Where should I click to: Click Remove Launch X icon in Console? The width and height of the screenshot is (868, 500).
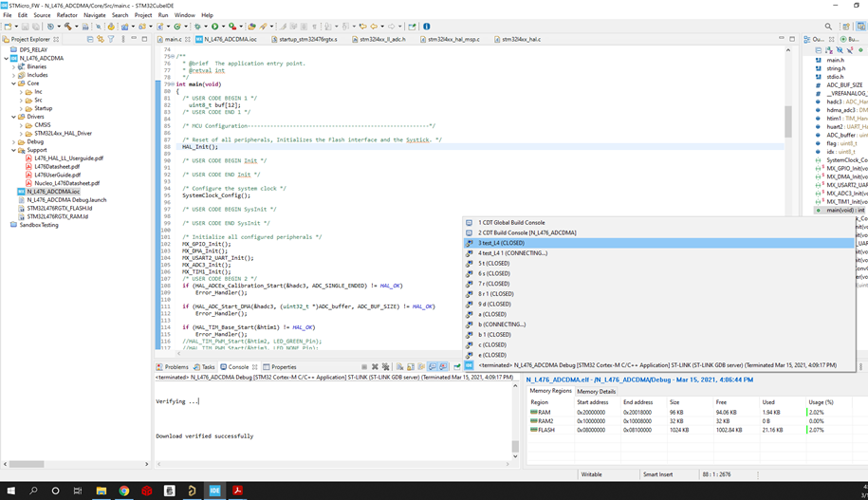pyautogui.click(x=375, y=366)
